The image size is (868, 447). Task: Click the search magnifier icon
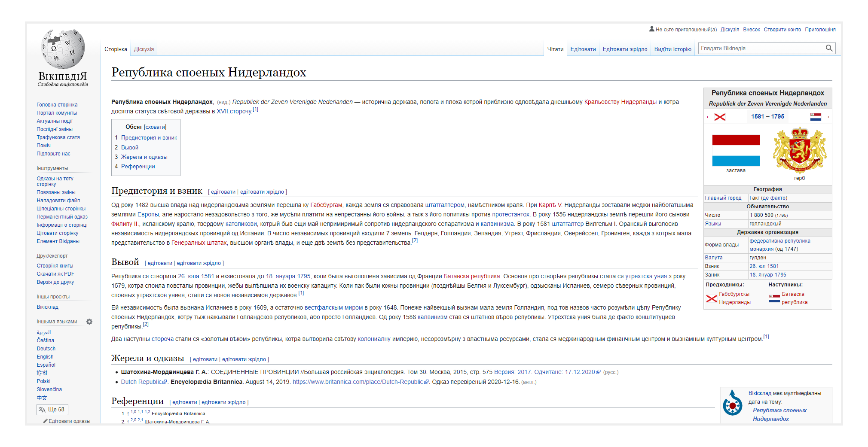pyautogui.click(x=829, y=48)
